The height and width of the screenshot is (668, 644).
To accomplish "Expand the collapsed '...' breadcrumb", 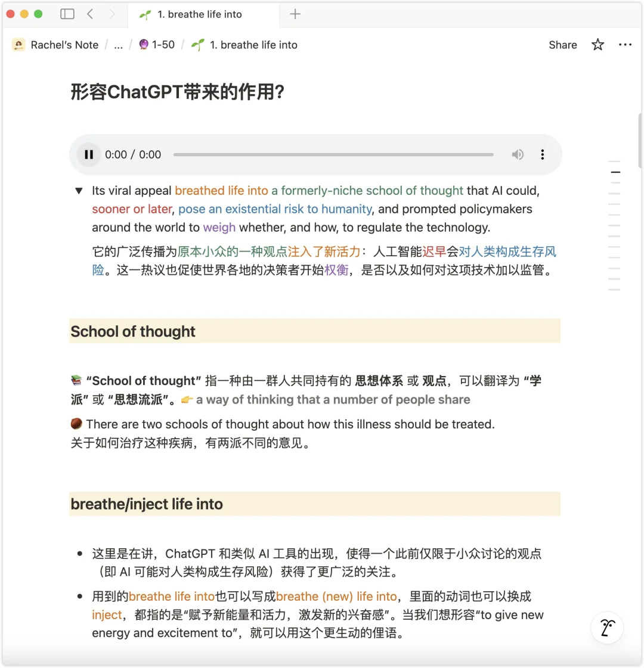I will click(119, 45).
